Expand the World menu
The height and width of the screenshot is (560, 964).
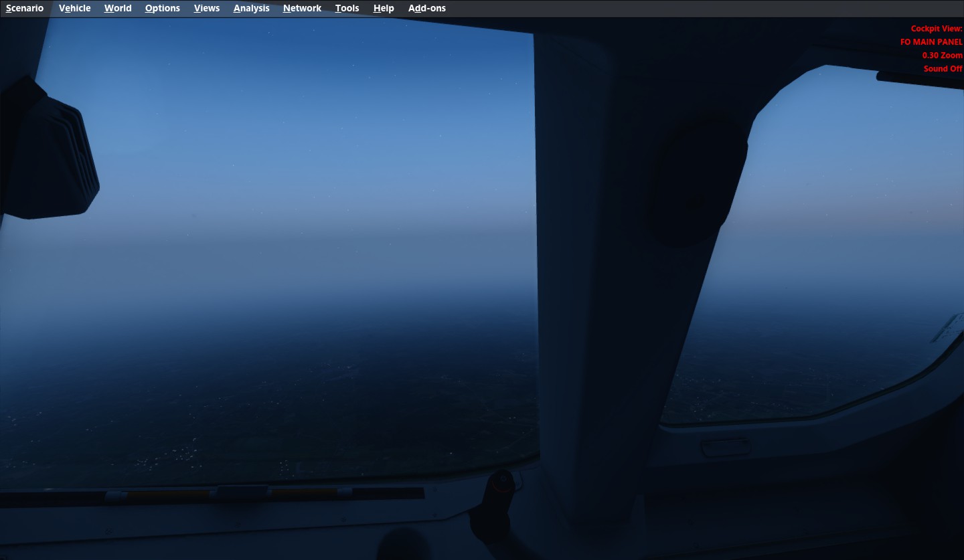118,8
